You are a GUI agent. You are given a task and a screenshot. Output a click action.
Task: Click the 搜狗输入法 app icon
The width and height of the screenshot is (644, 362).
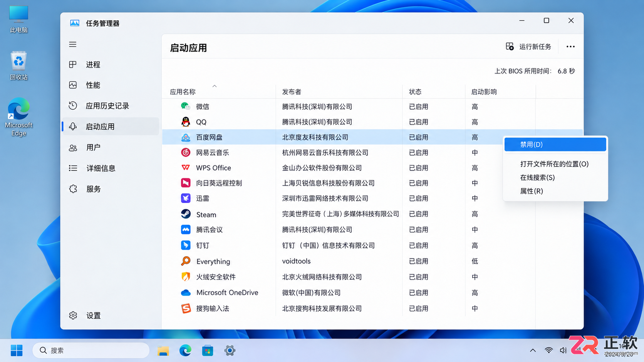coord(186,308)
